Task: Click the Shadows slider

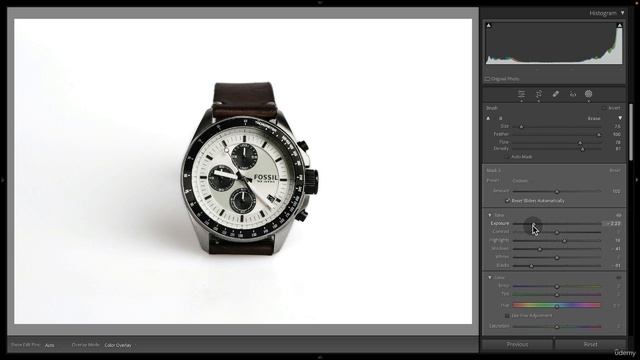Action: (x=556, y=249)
